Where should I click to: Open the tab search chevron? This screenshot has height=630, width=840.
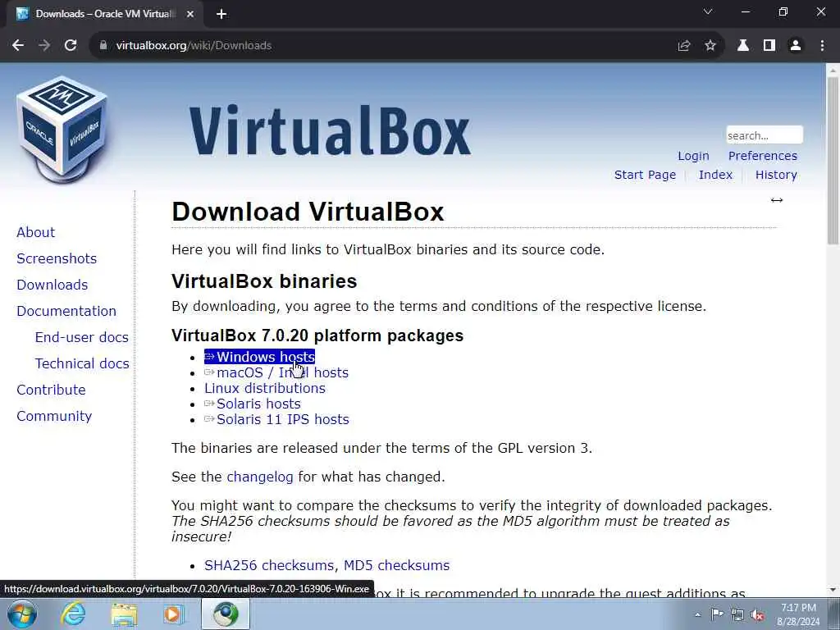(708, 11)
